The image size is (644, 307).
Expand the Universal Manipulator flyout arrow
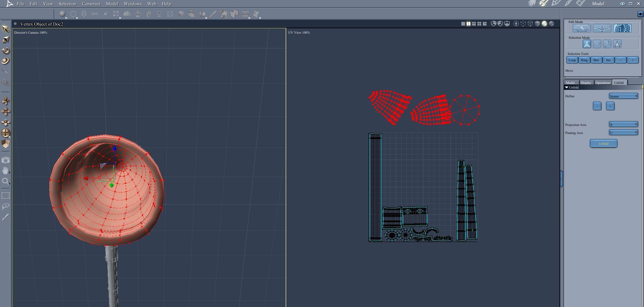10,137
